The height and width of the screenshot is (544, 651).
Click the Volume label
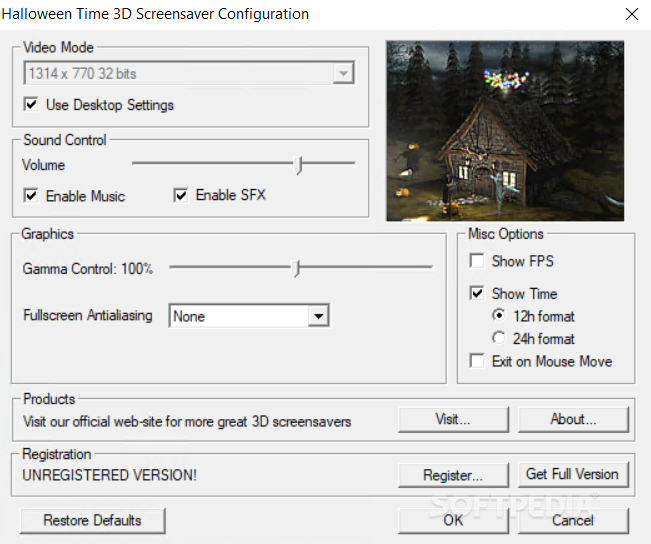pyautogui.click(x=44, y=165)
